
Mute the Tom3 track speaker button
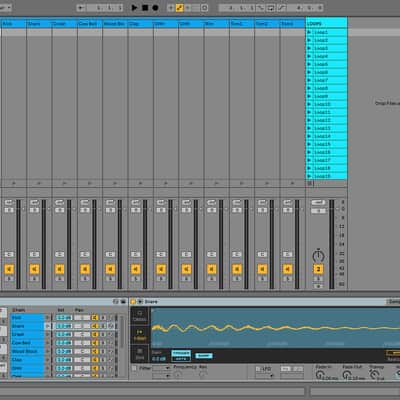point(288,269)
